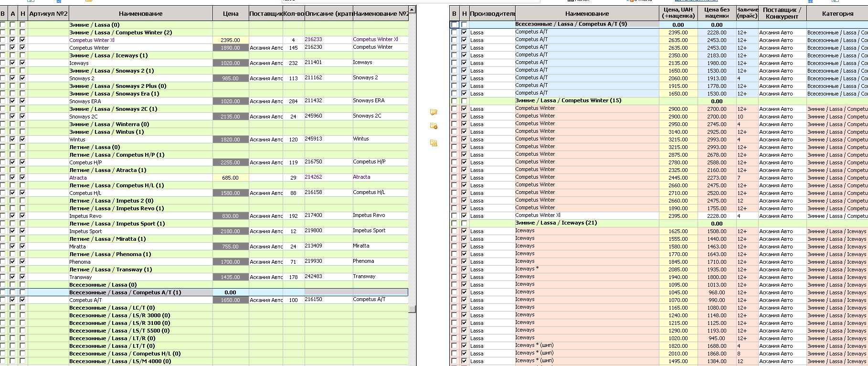868x366 pixels.
Task: Check the B checkbox of first Competus A/T row
Action: point(454,32)
